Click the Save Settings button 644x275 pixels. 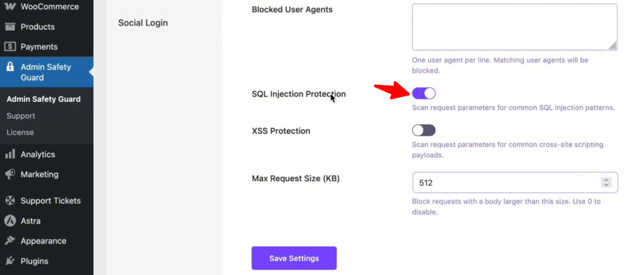tap(294, 258)
